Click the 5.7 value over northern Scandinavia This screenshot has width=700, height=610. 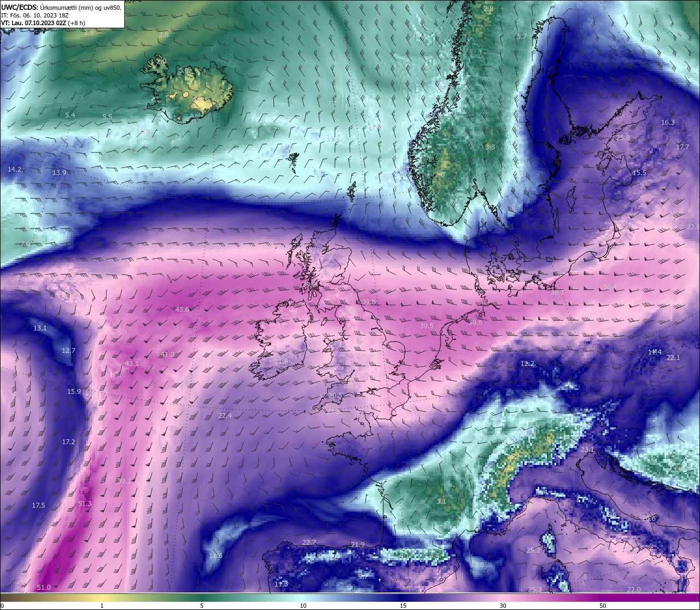(522, 37)
